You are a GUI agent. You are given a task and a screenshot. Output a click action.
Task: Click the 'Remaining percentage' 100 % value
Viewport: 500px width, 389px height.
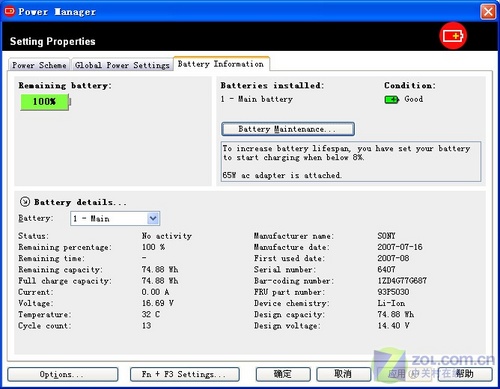[x=153, y=247]
